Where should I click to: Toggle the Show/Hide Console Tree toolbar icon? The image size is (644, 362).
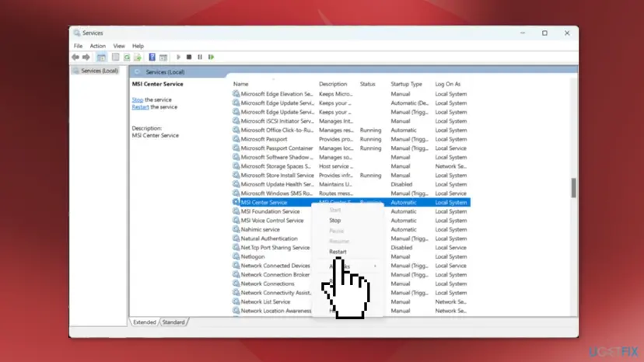(x=101, y=57)
